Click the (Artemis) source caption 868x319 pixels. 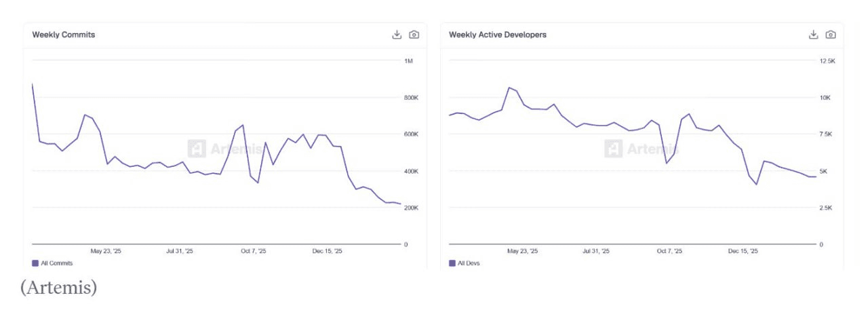59,287
